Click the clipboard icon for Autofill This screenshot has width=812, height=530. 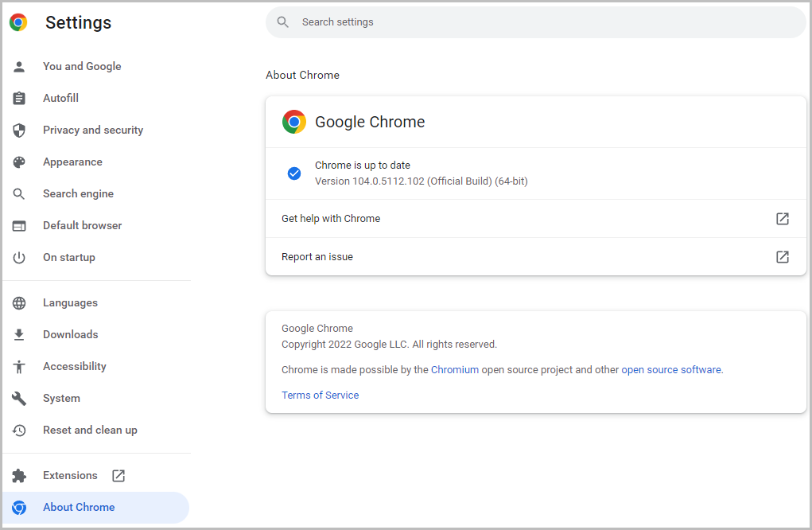click(x=19, y=98)
